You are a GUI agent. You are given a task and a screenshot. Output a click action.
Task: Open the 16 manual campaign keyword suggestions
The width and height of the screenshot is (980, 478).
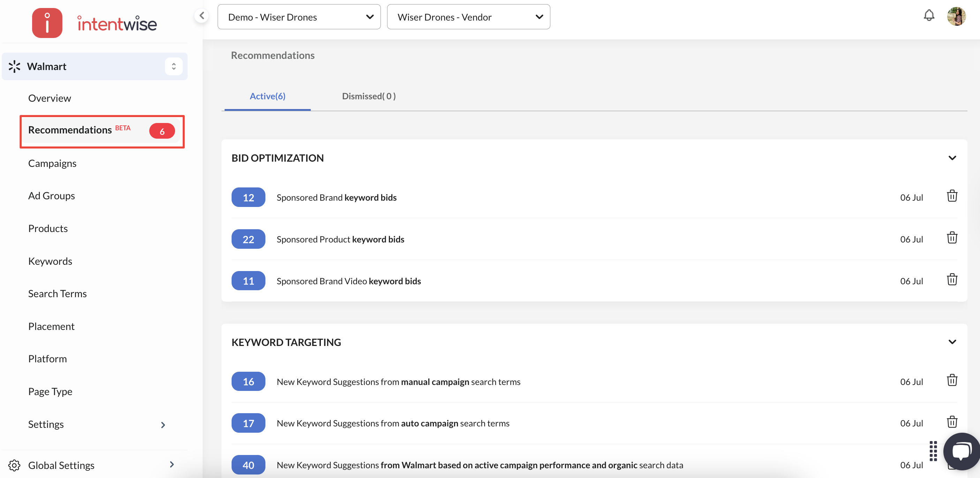(x=248, y=381)
